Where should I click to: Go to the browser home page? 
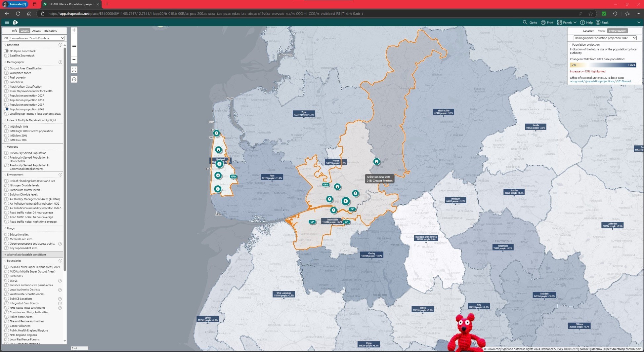[29, 14]
